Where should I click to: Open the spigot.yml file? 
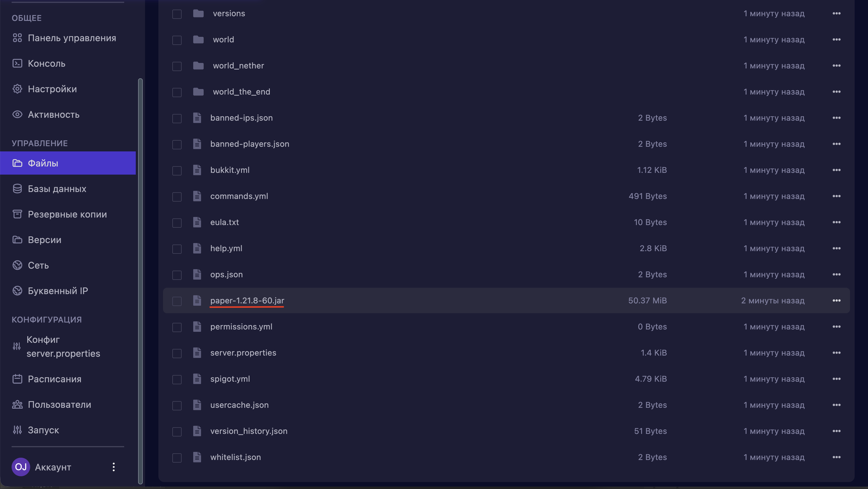pyautogui.click(x=230, y=379)
